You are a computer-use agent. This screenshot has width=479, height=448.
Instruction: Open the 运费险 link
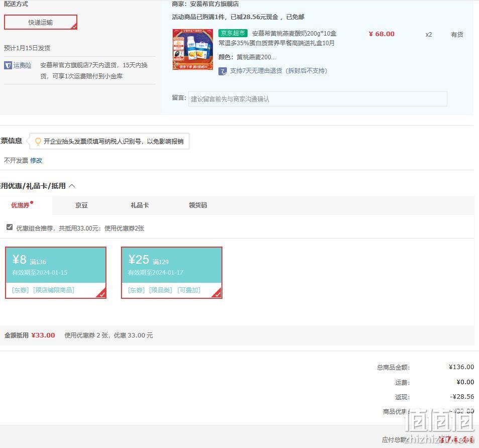point(22,65)
